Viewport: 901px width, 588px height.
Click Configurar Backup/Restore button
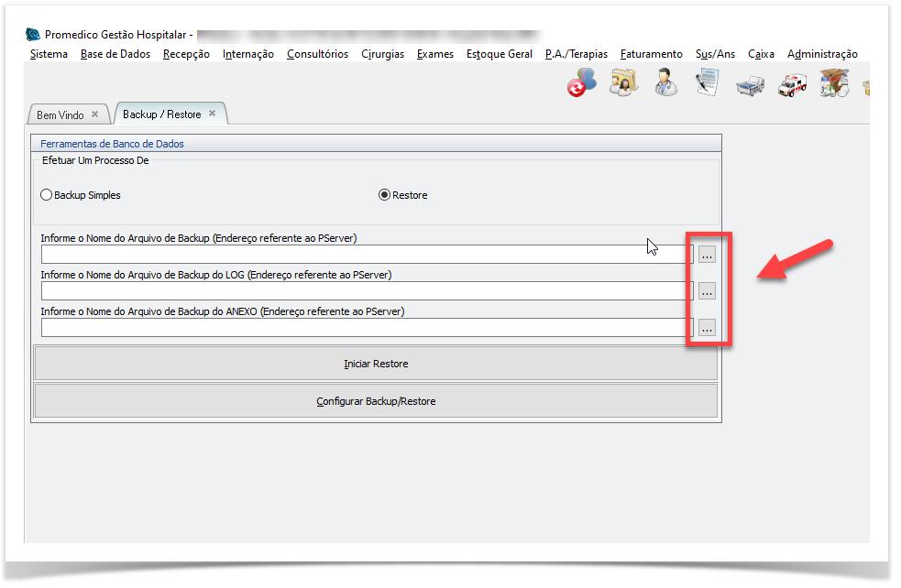pyautogui.click(x=376, y=401)
